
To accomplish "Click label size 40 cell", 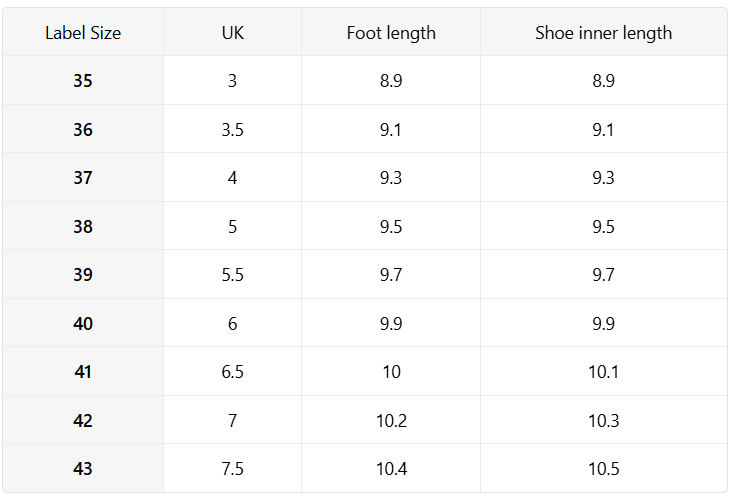I will (x=83, y=323).
